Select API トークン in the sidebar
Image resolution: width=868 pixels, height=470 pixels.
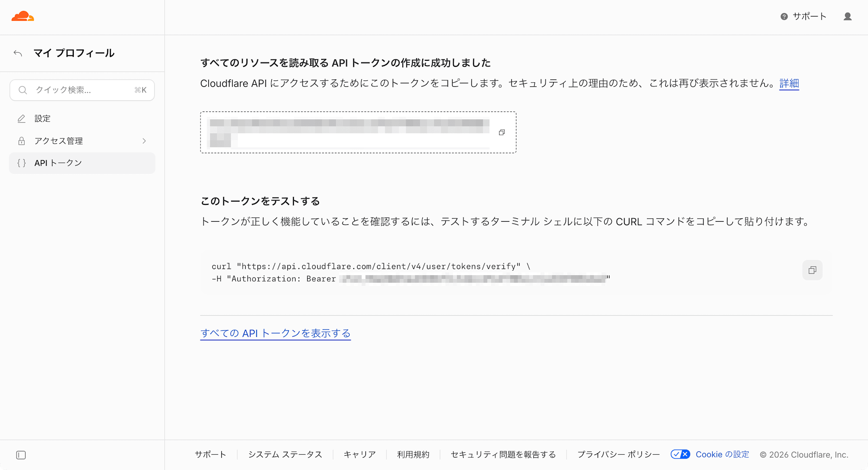pyautogui.click(x=82, y=163)
